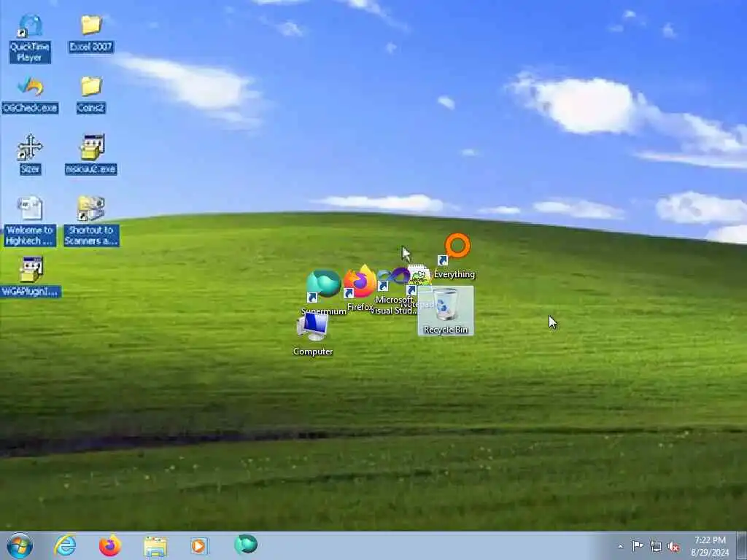Select the WGAPlugin installer icon
Screen dimensions: 747x560
click(31, 276)
